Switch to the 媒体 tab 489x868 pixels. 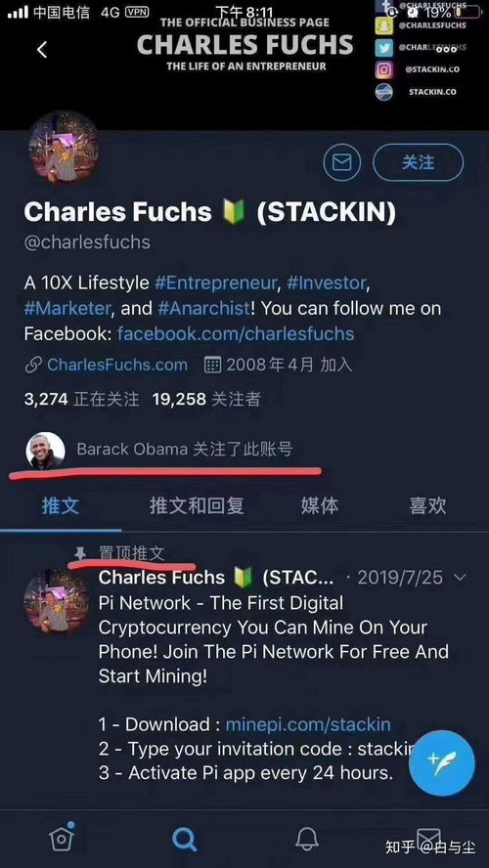point(320,505)
